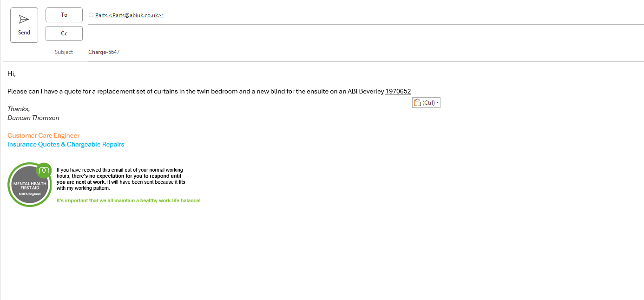Open the To recipients picker
This screenshot has width=644, height=300.
(x=64, y=15)
